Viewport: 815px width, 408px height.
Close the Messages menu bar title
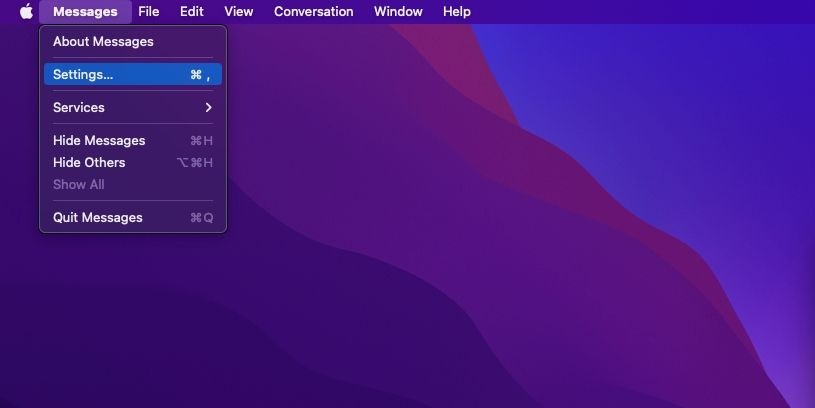point(85,11)
